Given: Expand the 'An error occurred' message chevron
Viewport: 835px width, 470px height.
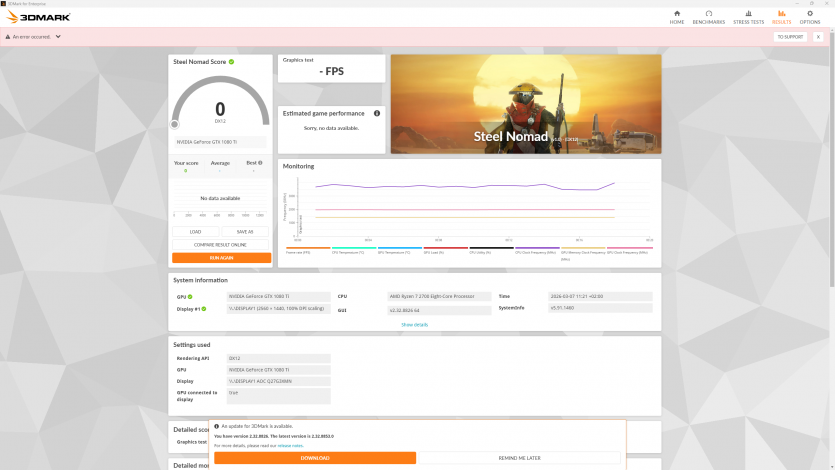Looking at the screenshot, I should [x=58, y=37].
